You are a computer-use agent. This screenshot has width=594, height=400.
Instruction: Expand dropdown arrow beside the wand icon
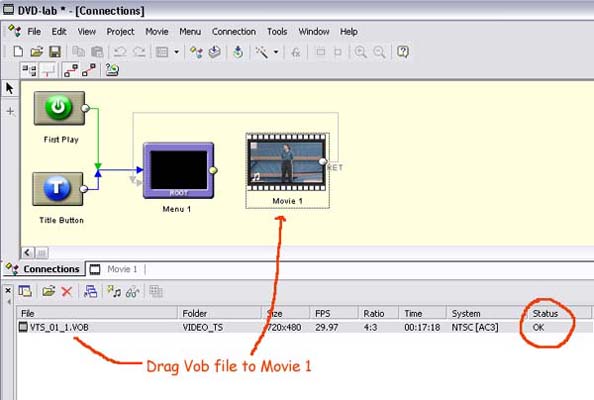point(276,52)
